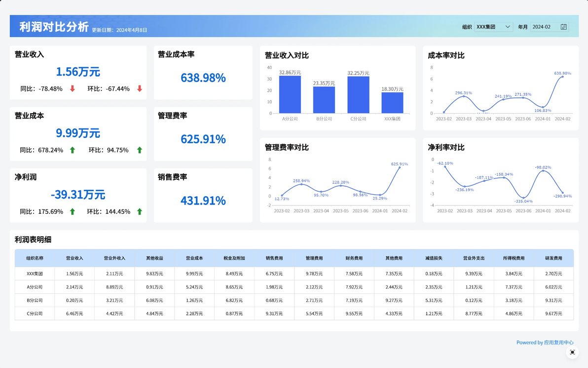Click the 利润对比分析 page title
Screen dimensions: 588x368
click(54, 27)
